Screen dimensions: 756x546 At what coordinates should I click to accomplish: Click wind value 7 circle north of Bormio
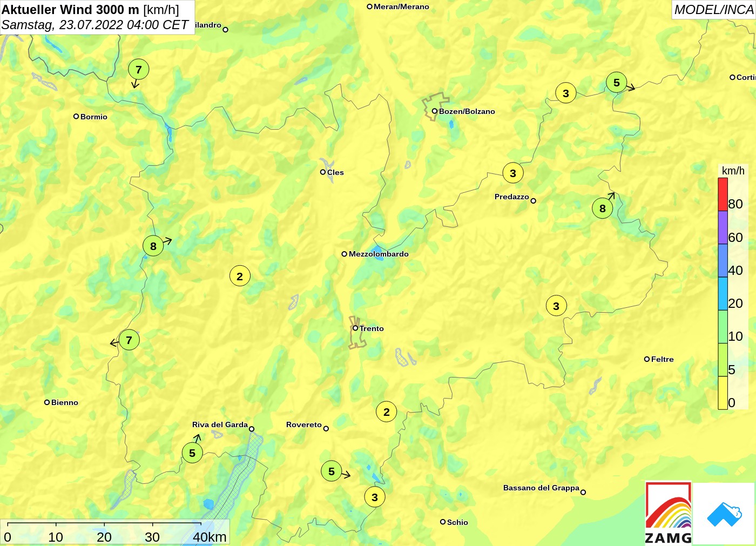click(138, 69)
